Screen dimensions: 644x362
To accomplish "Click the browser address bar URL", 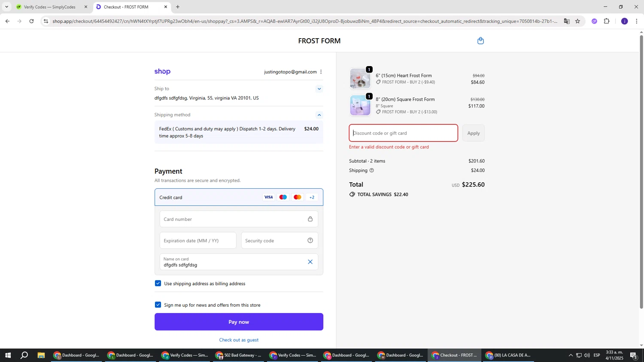I will coord(304,21).
